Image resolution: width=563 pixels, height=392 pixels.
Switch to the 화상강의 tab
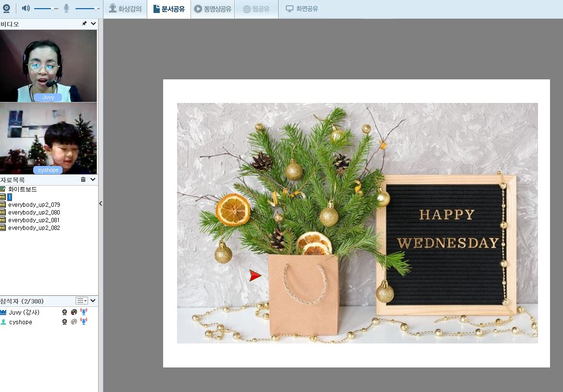coord(125,9)
